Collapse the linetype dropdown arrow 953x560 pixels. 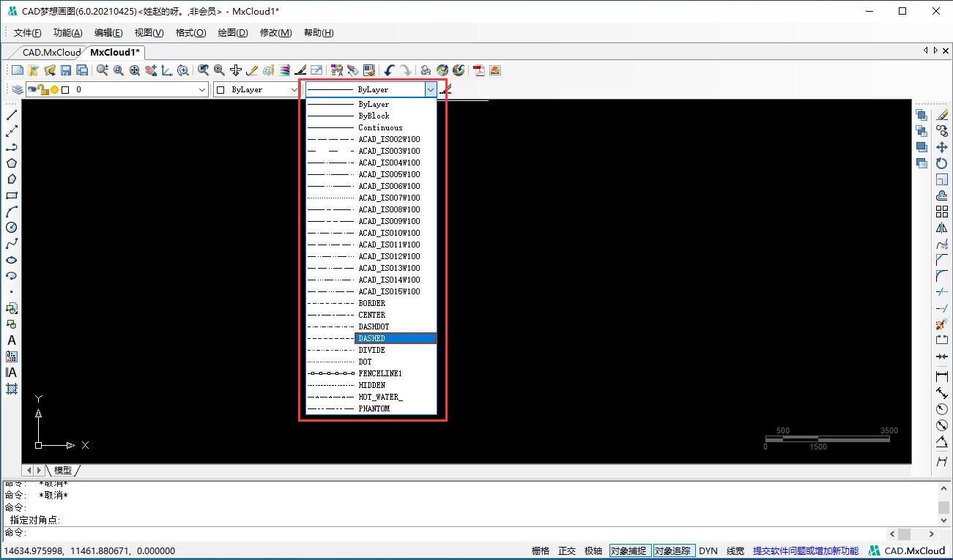click(431, 89)
